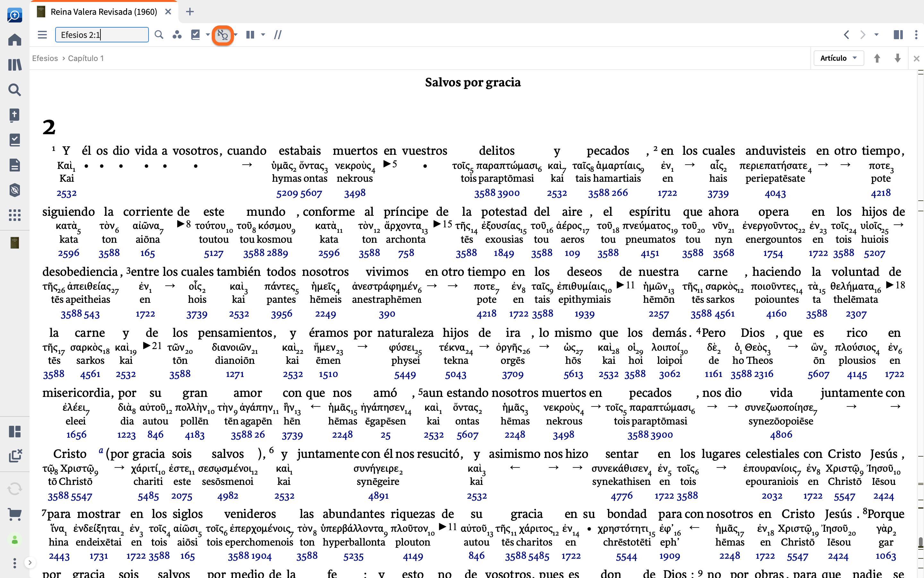Viewport: 924px width, 578px height.
Task: Open the visual filters three-dot cluster icon
Action: point(177,35)
